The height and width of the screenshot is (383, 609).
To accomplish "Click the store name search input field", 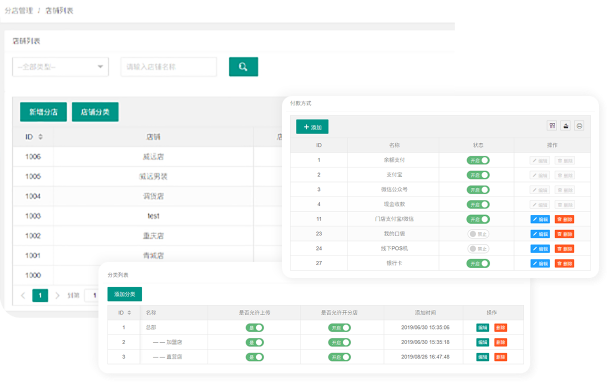I will pyautogui.click(x=169, y=67).
